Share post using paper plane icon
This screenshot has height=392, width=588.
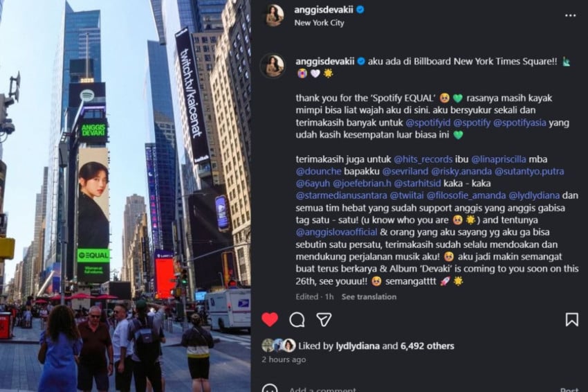pyautogui.click(x=324, y=319)
